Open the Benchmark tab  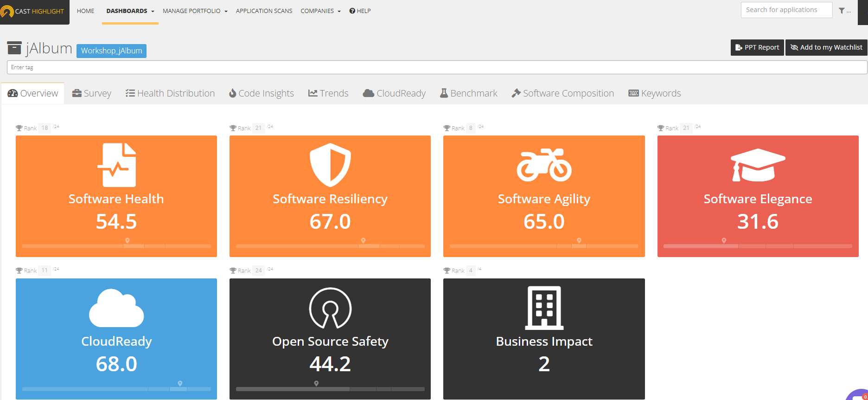click(468, 93)
